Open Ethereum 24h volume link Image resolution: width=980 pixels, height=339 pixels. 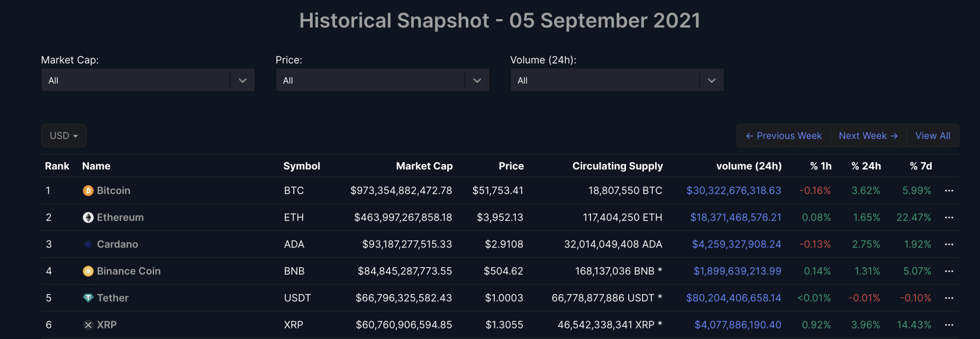735,217
